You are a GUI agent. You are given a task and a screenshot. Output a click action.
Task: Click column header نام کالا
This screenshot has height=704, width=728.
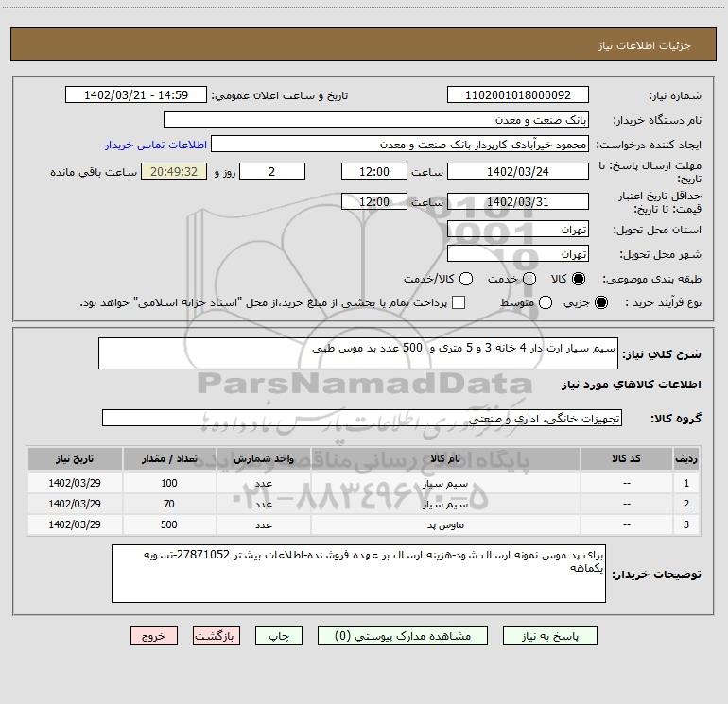(445, 458)
